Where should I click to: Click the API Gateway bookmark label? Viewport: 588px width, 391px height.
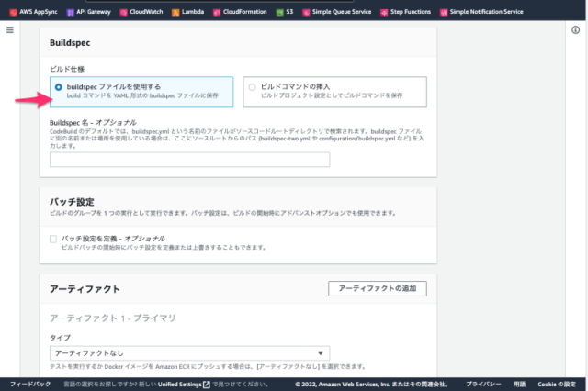click(94, 12)
